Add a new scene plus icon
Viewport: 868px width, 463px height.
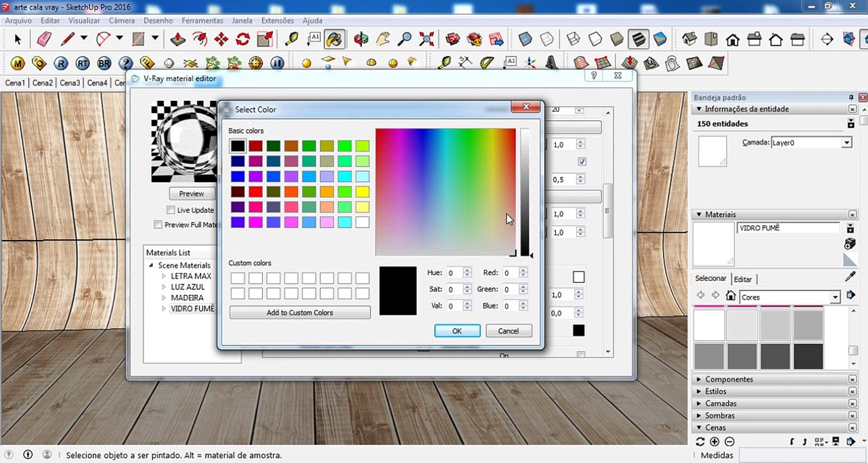coord(714,442)
